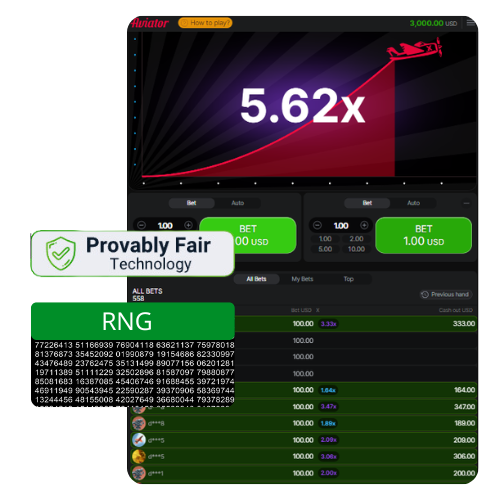Click plane avatar in the 2.09x row
The image size is (500, 500).
(x=139, y=440)
